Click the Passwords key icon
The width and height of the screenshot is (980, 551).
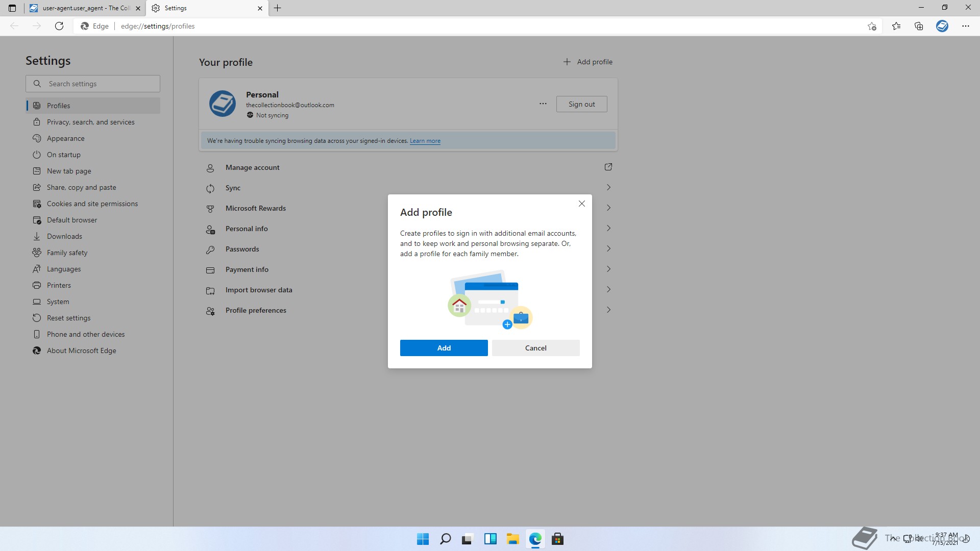point(210,249)
